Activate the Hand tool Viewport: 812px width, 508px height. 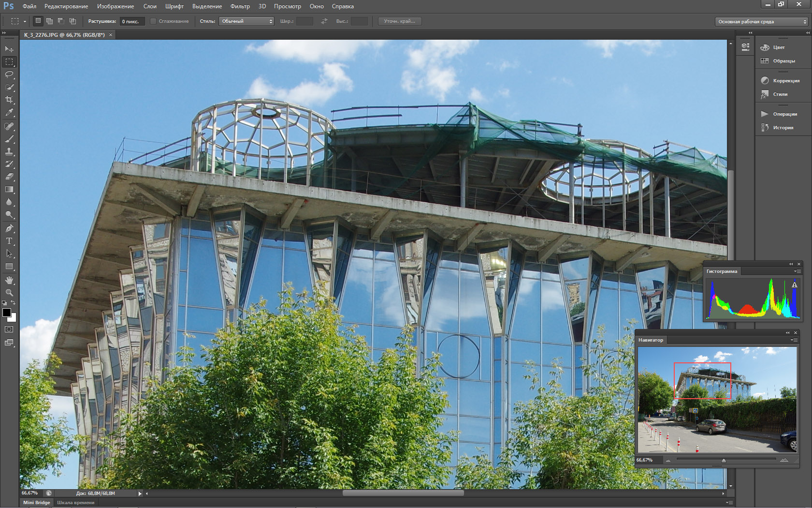coord(9,280)
